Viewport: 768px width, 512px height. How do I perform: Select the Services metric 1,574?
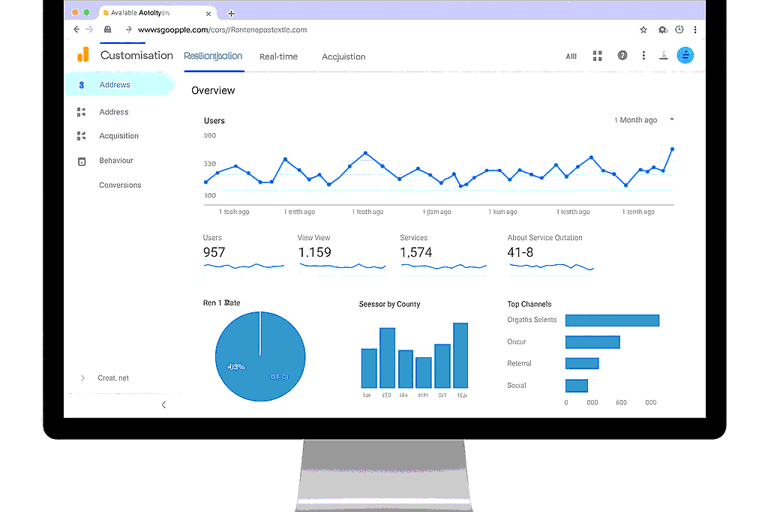coord(416,252)
